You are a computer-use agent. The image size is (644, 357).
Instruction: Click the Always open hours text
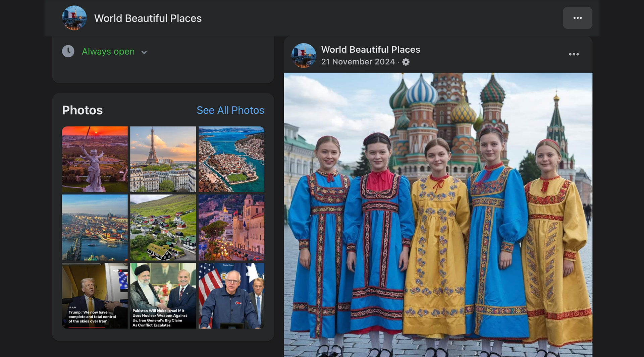tap(108, 52)
